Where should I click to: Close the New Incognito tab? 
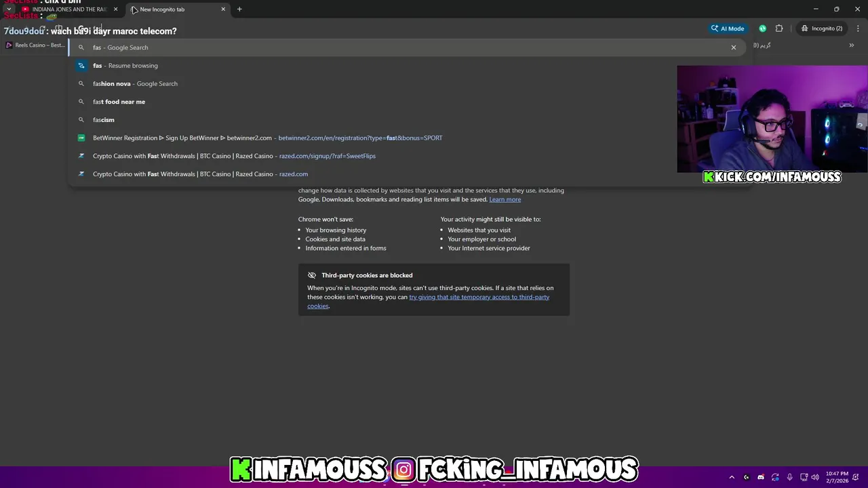click(x=223, y=9)
